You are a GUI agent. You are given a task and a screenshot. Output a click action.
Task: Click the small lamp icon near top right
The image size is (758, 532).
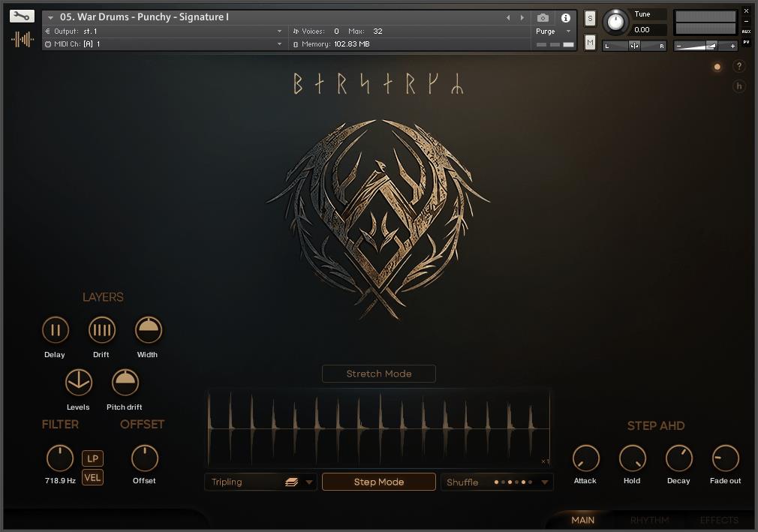pos(717,66)
